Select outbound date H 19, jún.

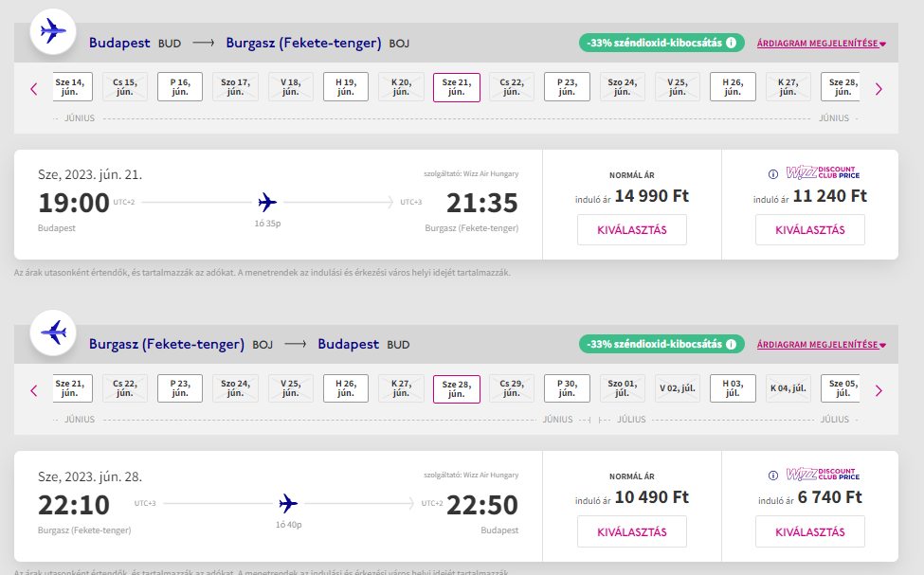(346, 87)
